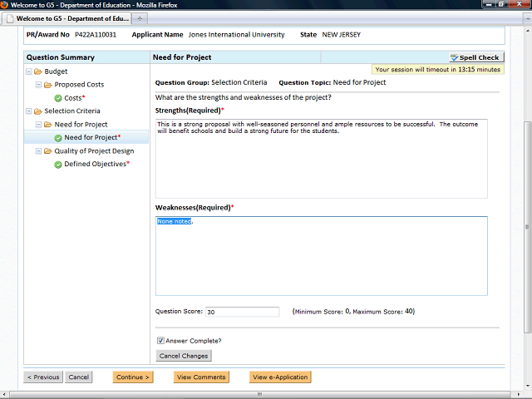This screenshot has height=399, width=532.
Task: Click the Proposed Costs folder icon
Action: coord(48,85)
